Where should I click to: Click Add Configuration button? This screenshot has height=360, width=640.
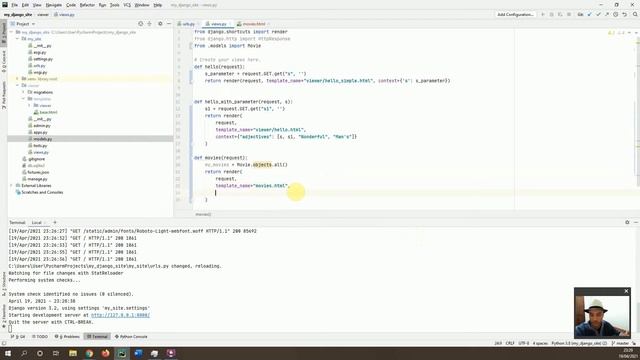pyautogui.click(x=515, y=14)
